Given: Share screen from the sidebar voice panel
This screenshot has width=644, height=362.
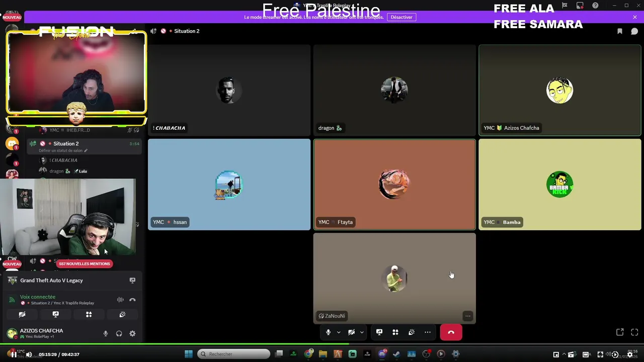Looking at the screenshot, I should click(x=55, y=315).
